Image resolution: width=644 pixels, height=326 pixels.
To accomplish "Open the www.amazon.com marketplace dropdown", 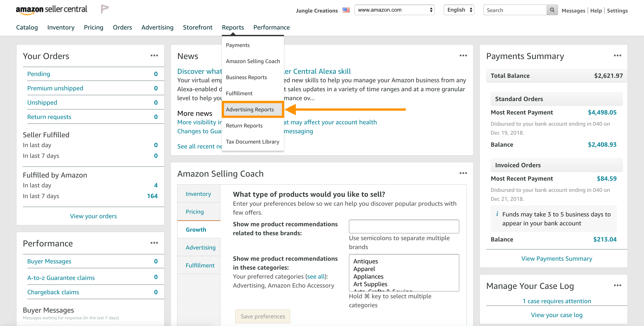I will coord(394,10).
